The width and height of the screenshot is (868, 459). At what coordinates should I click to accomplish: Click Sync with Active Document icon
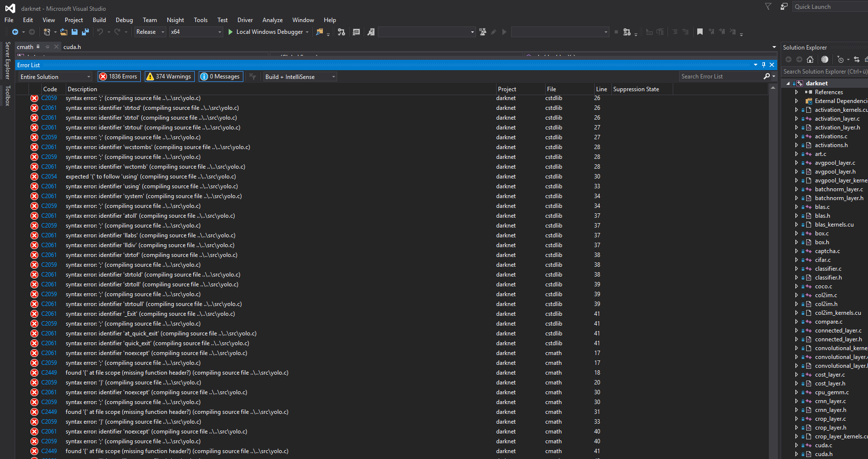click(x=857, y=59)
